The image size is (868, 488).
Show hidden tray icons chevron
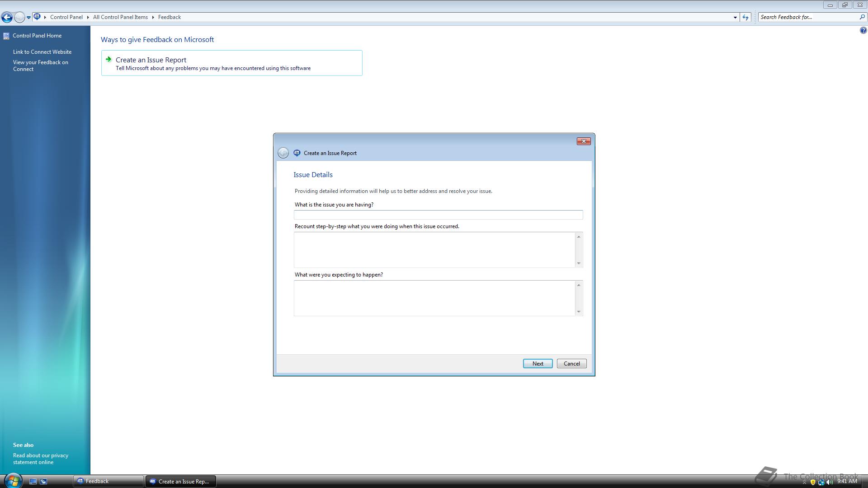804,482
